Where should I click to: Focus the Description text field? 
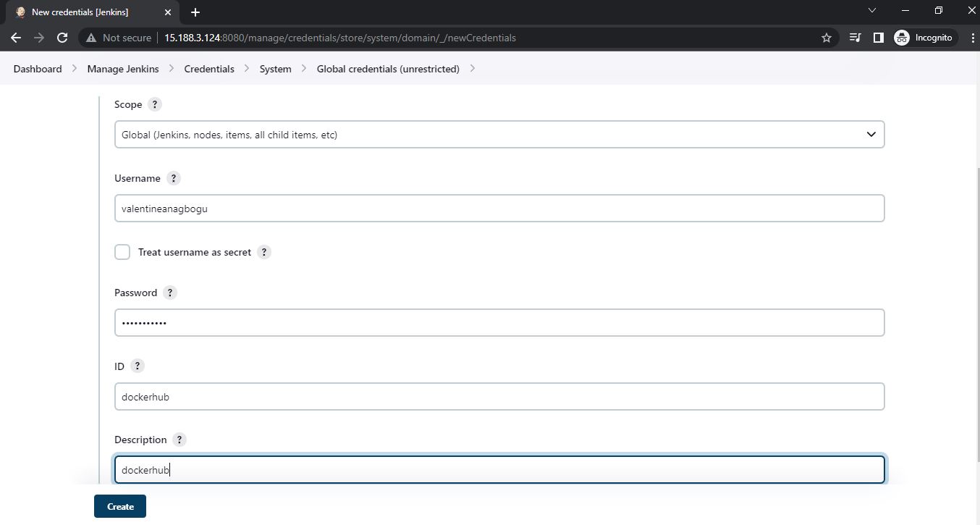(499, 469)
